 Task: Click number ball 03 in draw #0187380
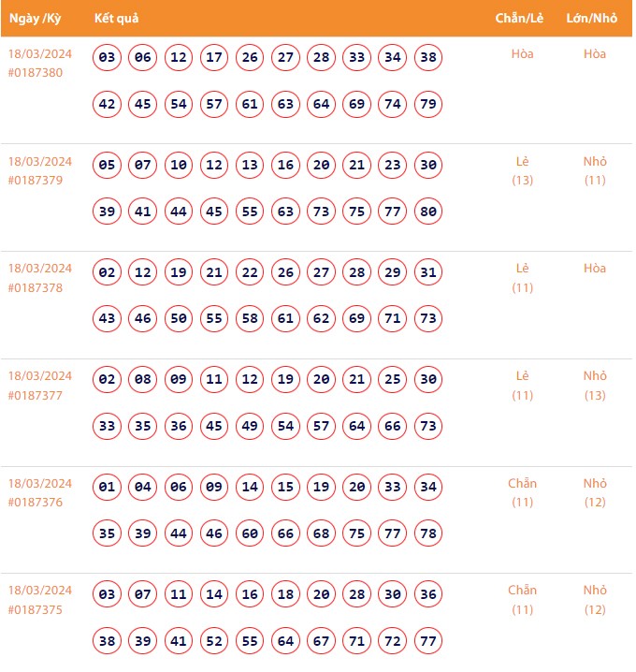[108, 58]
